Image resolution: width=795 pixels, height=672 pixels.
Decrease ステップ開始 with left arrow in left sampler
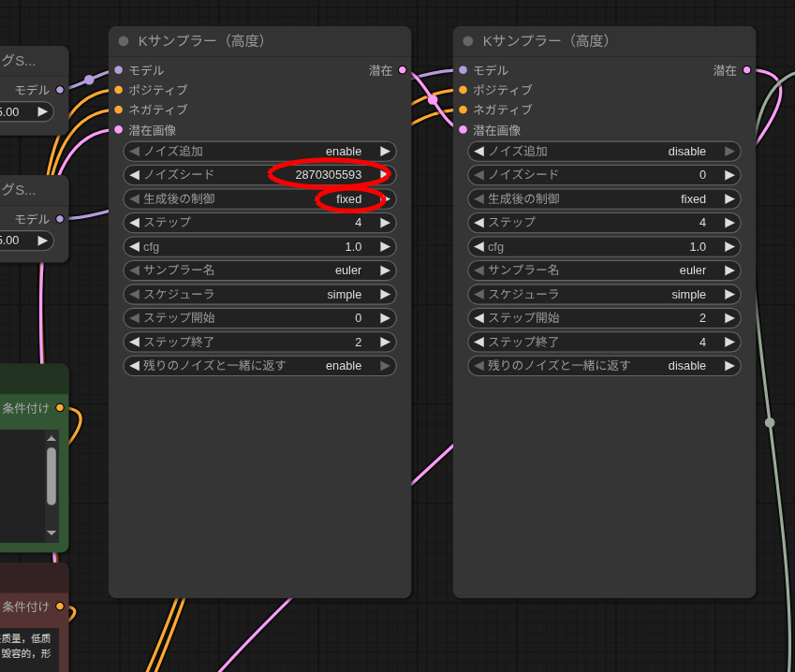[x=135, y=318]
